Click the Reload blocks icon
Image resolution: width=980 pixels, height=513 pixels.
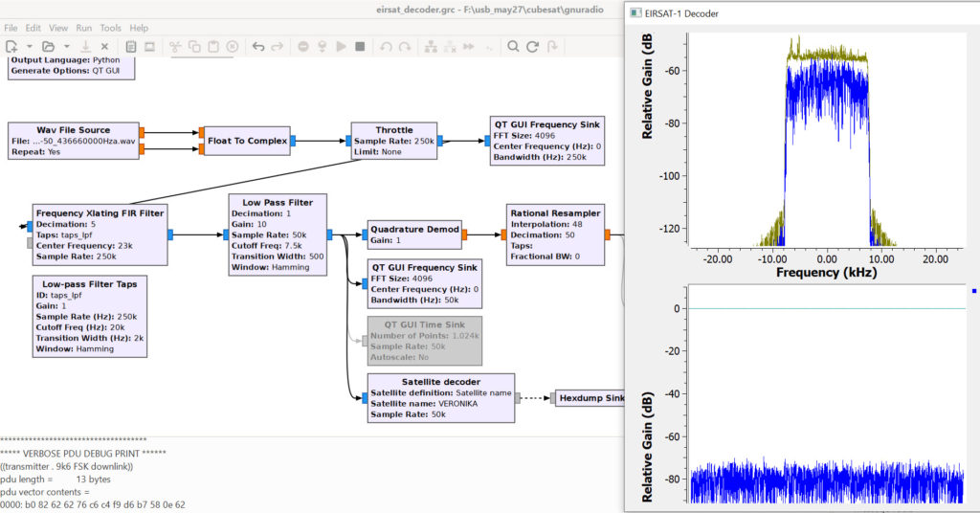tap(534, 46)
